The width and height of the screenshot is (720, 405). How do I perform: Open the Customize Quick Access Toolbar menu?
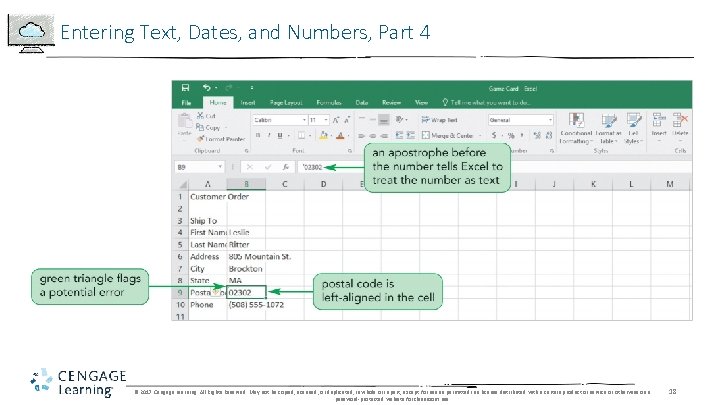(252, 88)
